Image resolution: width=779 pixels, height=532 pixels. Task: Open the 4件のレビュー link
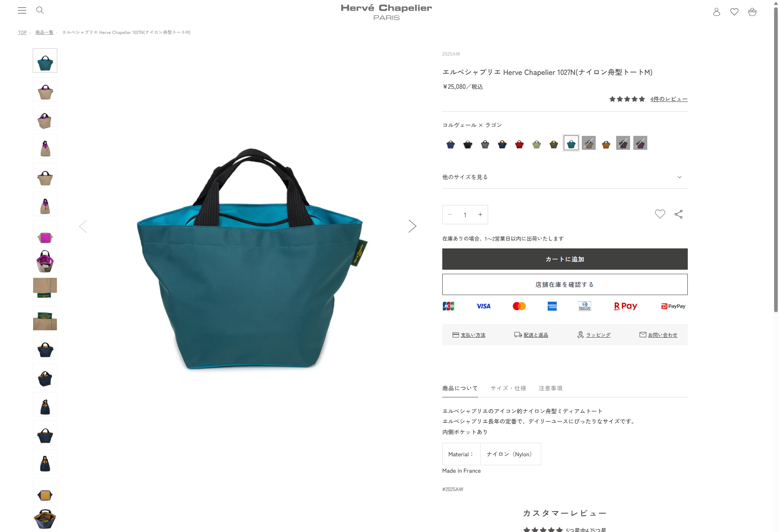tap(669, 99)
